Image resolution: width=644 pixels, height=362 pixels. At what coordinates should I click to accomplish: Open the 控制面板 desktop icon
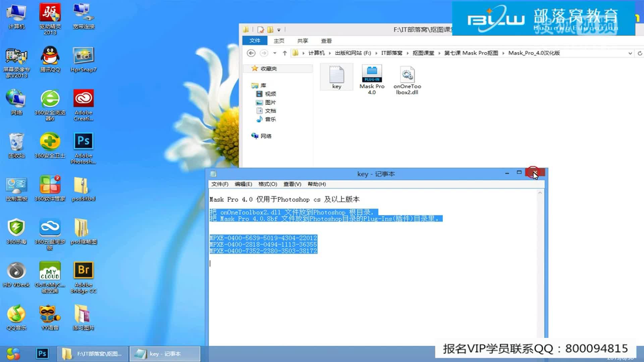(x=16, y=184)
